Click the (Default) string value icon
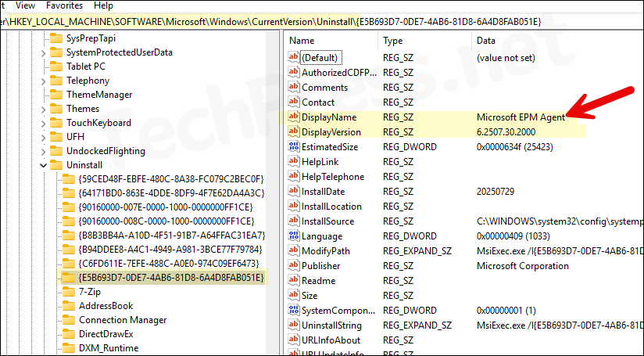 coord(293,57)
